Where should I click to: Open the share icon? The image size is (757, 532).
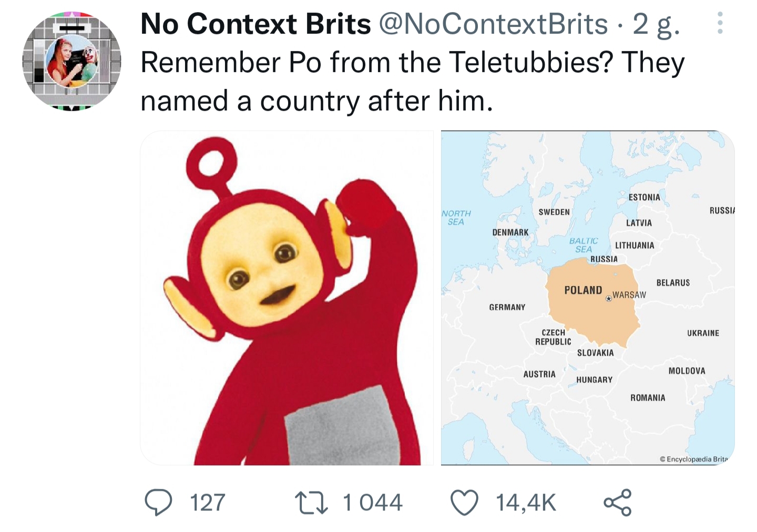(x=617, y=502)
